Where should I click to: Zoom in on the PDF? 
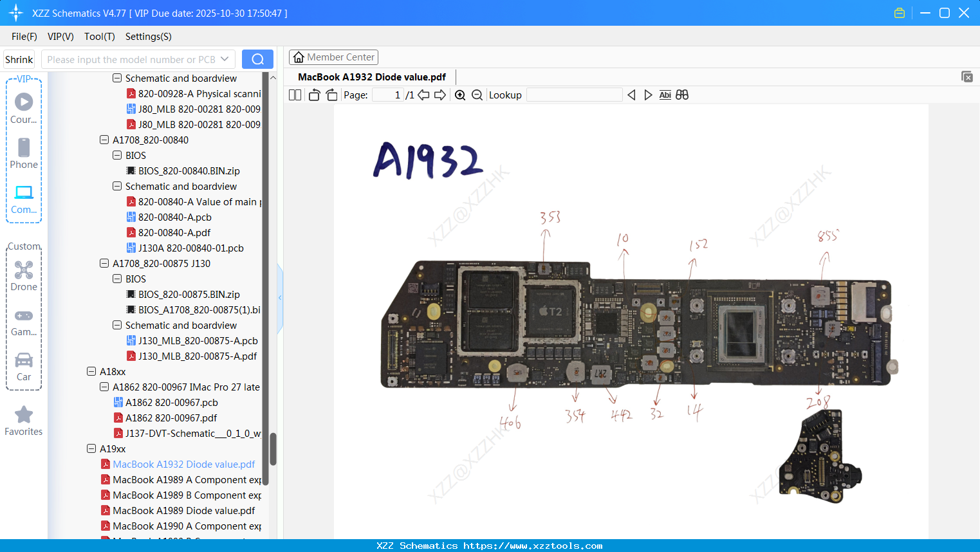pos(460,95)
